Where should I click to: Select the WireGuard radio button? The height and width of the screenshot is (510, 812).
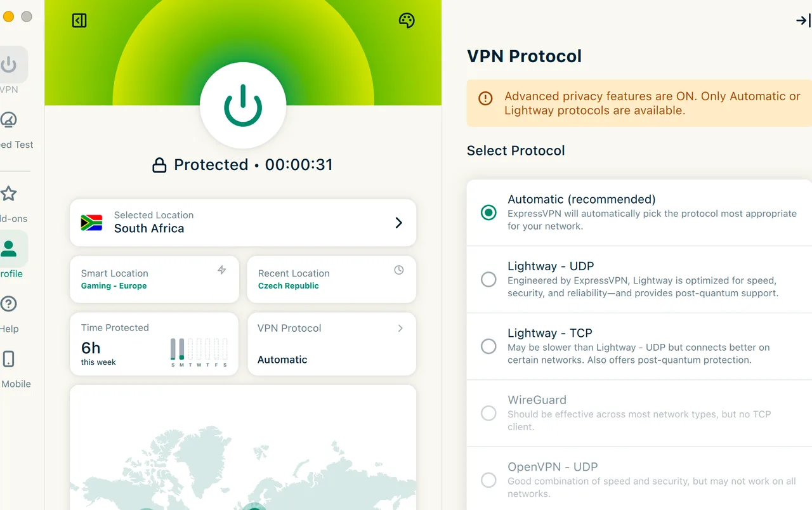click(x=488, y=414)
